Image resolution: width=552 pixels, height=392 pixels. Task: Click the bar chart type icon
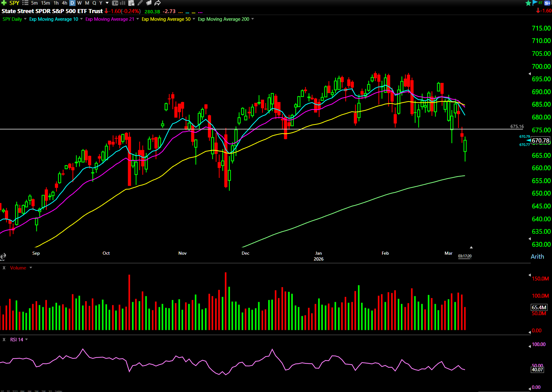[x=123, y=3]
